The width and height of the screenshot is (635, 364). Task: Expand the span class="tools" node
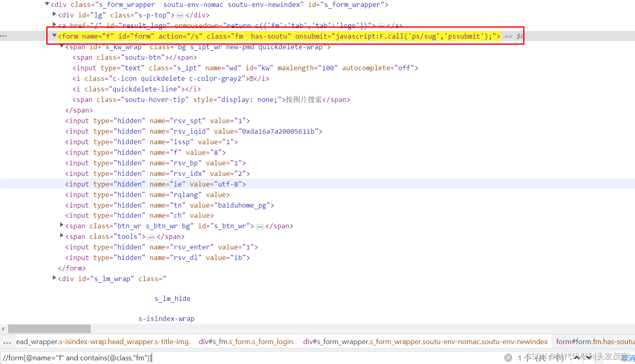pos(62,236)
